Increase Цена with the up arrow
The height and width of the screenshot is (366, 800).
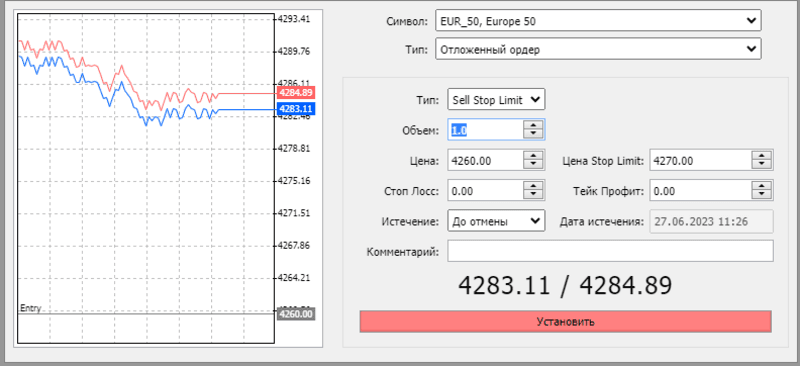pyautogui.click(x=533, y=156)
